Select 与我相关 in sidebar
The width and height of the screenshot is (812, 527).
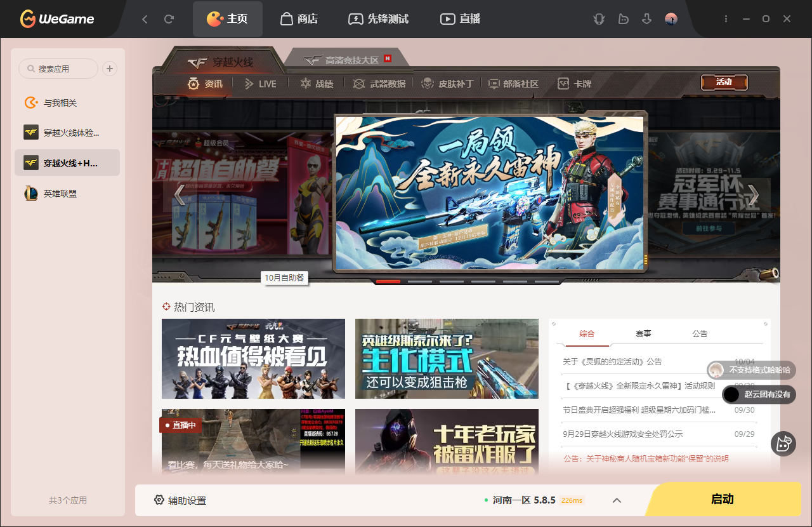click(x=67, y=103)
